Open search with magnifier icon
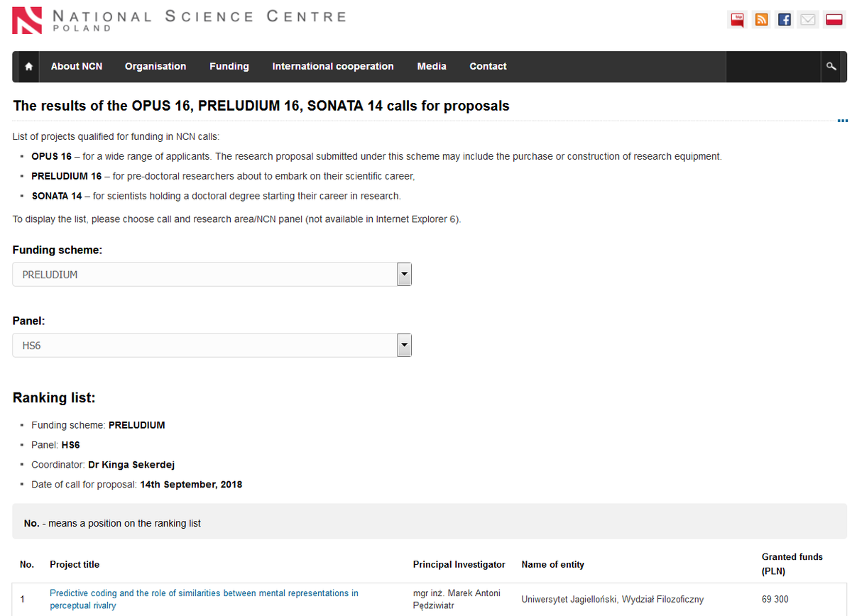 (x=831, y=67)
